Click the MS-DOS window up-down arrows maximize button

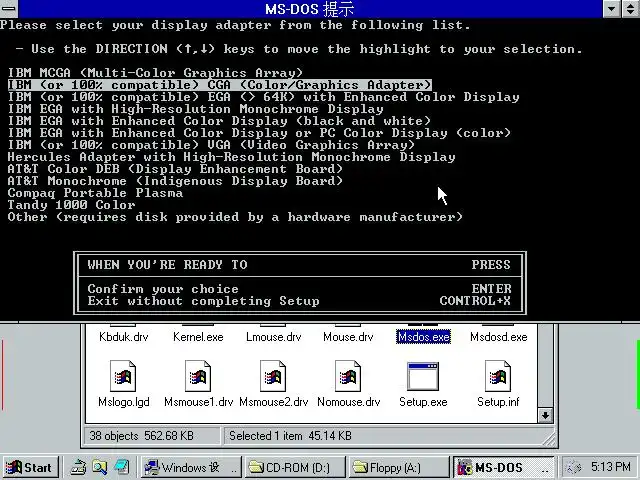631,9
